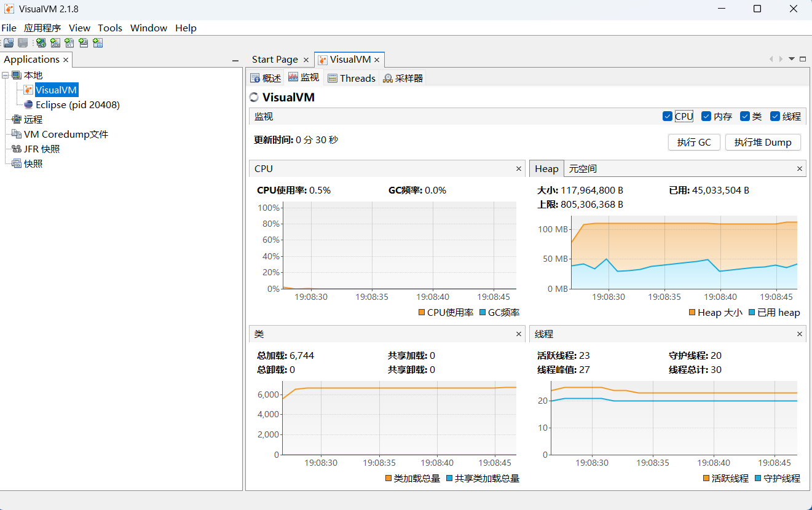Screen dimensions: 812x510
Task: Open the Tools menu
Action: point(110,28)
